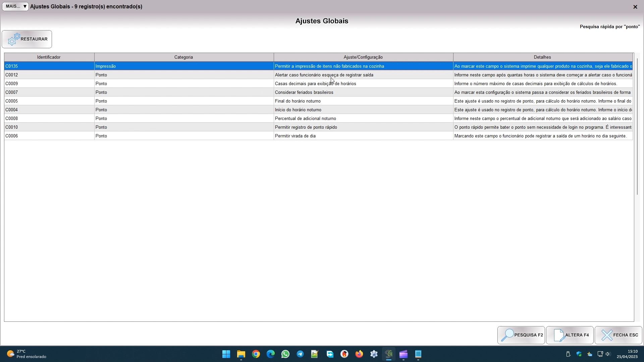This screenshot has height=362, width=644.
Task: Click the Ajuste/Configuração column header
Action: pos(363,57)
